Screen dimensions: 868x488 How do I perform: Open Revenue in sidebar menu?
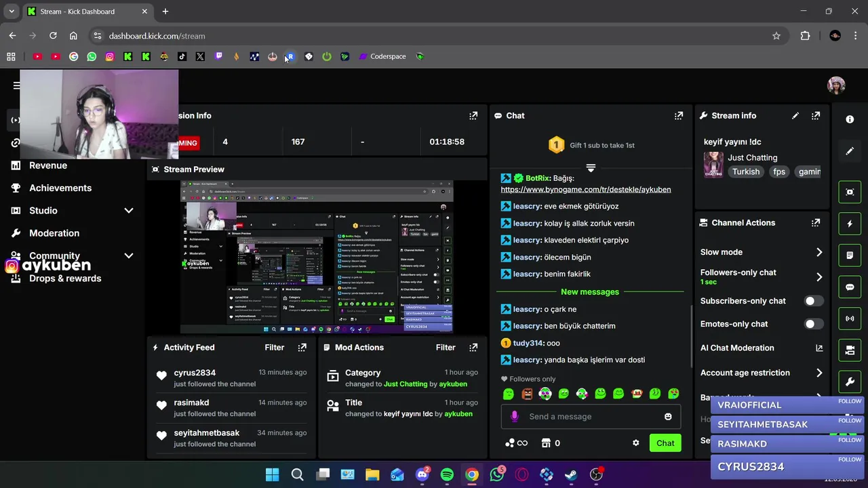point(48,165)
